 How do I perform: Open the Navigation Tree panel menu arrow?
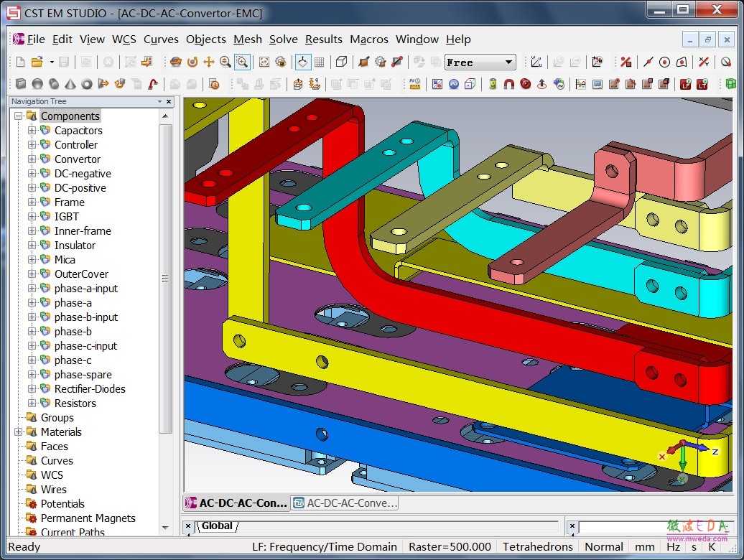click(160, 101)
